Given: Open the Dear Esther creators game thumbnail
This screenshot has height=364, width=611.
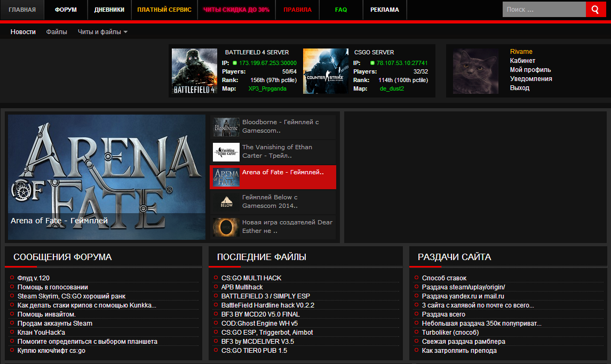Looking at the screenshot, I should 226,227.
